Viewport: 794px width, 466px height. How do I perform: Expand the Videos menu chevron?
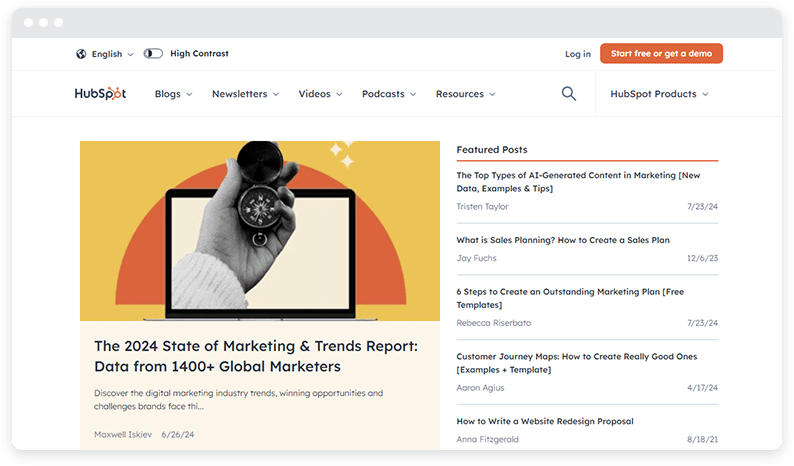(x=339, y=94)
